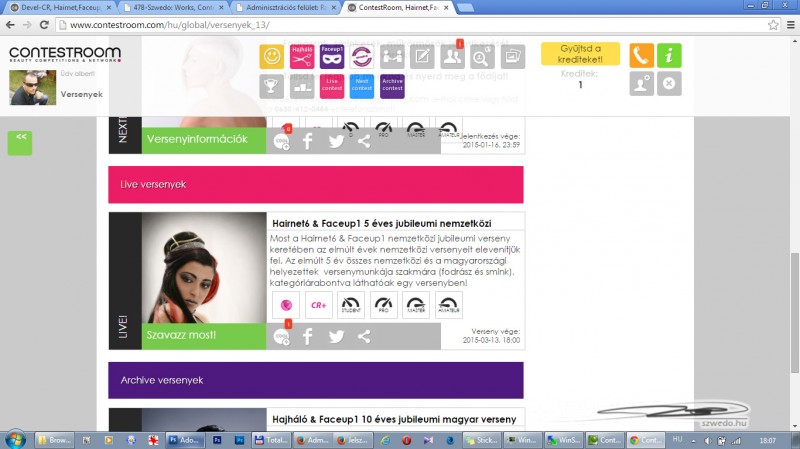Click the LIVE contest model photo
This screenshot has height=449, width=800.
point(204,268)
